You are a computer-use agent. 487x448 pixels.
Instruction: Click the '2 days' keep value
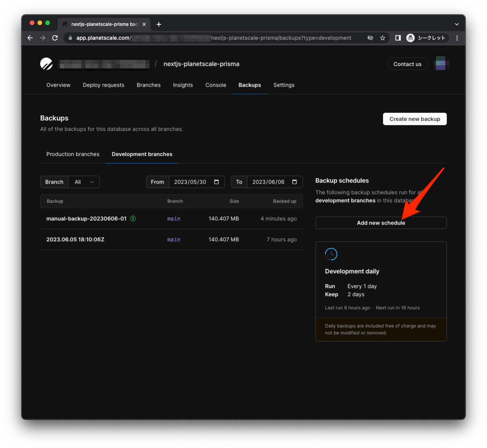[x=356, y=294]
